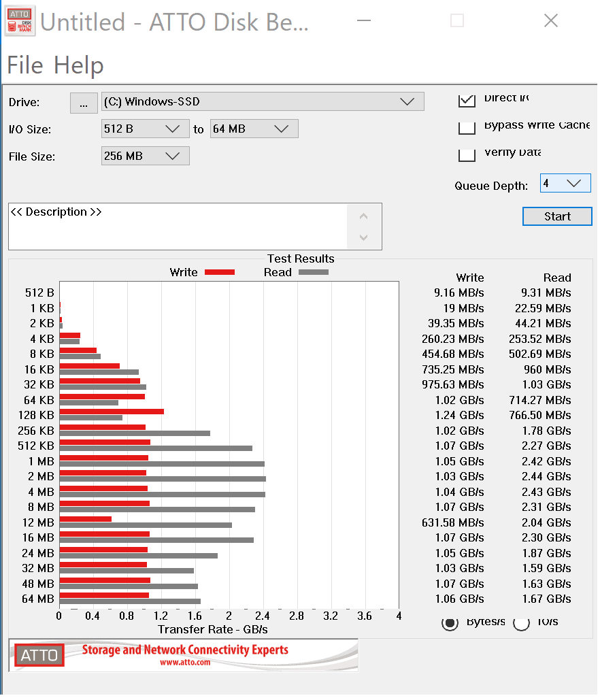Click the 4 KB row label

[42, 339]
